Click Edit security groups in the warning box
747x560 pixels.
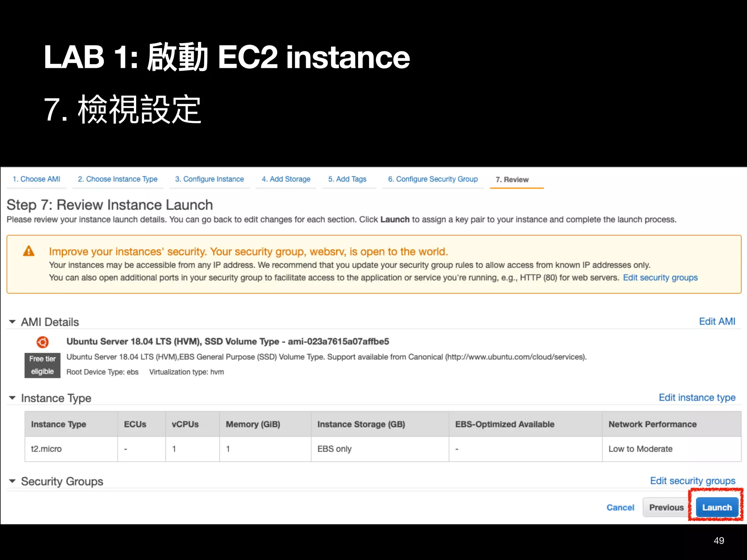[x=660, y=278]
